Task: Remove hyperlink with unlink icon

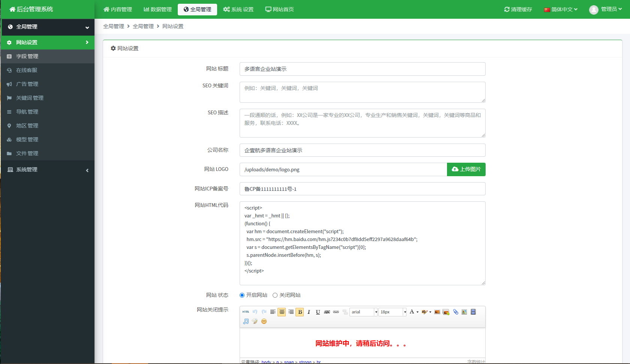Action: [x=345, y=312]
